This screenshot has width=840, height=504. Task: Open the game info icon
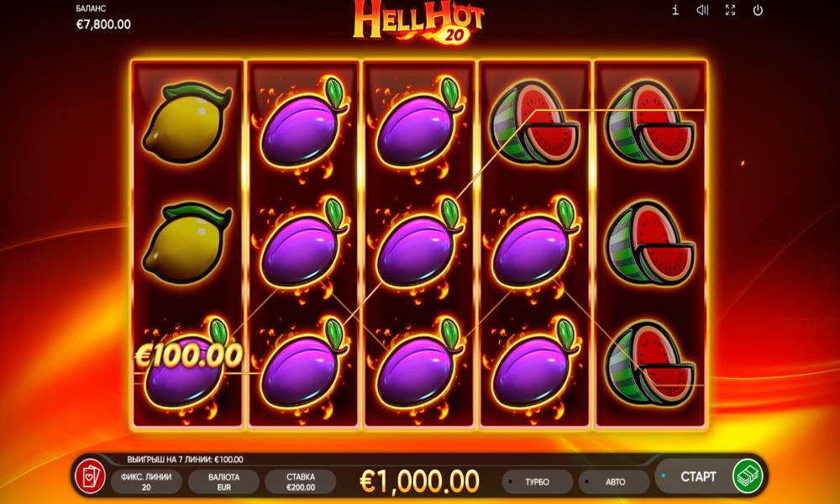click(675, 9)
